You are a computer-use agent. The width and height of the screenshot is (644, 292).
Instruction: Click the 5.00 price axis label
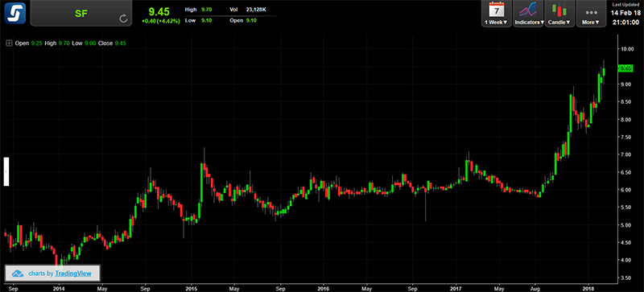coord(627,225)
